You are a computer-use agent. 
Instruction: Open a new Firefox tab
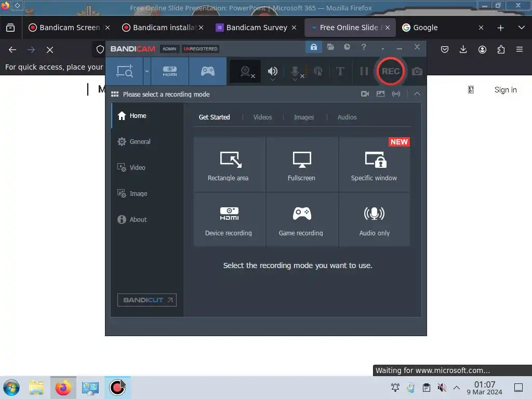500,28
